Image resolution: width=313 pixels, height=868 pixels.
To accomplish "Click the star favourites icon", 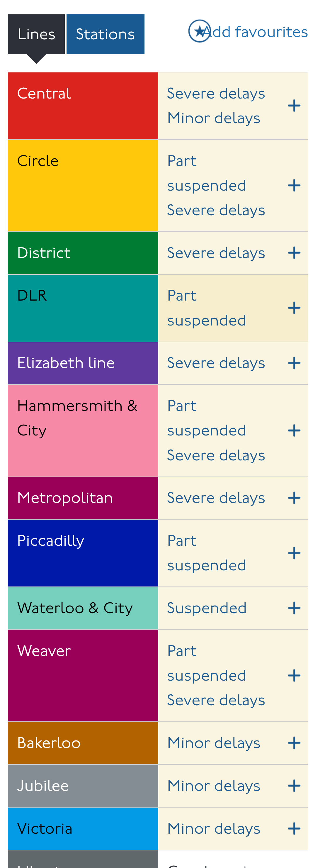I will 200,31.
